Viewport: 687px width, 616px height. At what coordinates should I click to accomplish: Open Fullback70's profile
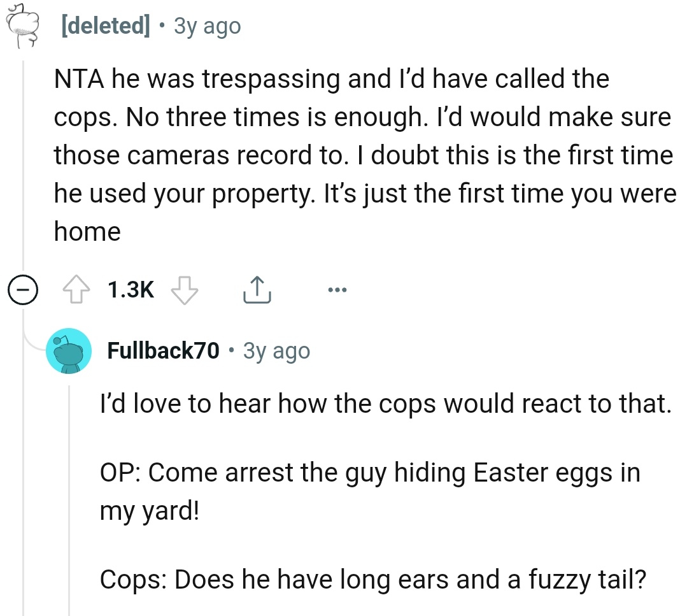point(163,350)
